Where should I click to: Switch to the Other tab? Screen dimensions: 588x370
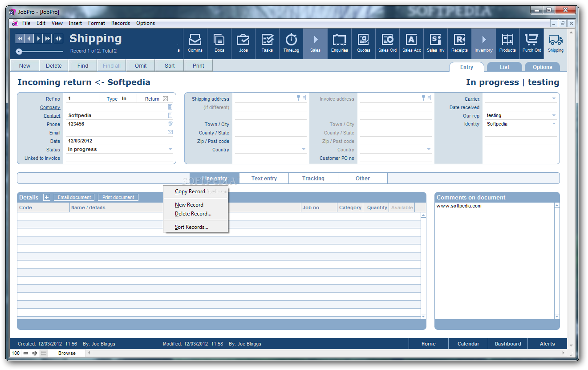click(x=363, y=178)
